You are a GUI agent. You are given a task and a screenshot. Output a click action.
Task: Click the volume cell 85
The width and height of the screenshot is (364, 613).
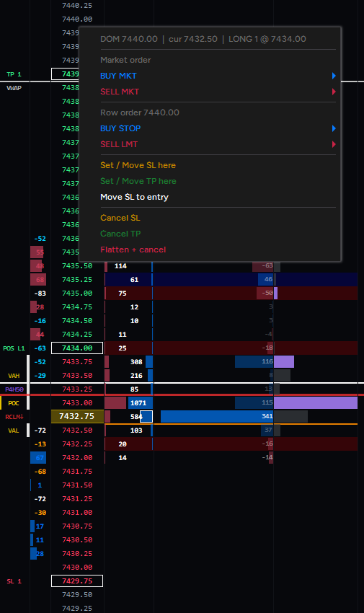click(x=134, y=389)
